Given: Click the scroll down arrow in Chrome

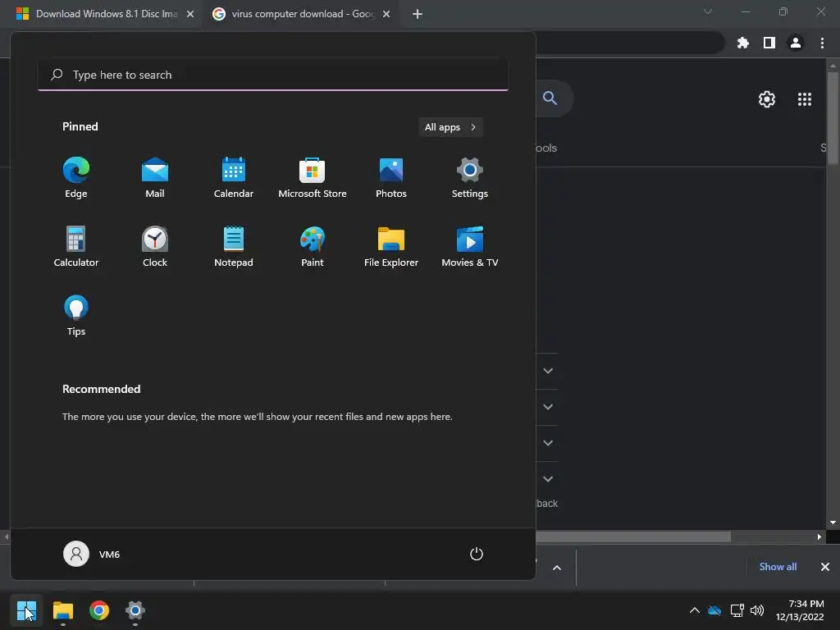Looking at the screenshot, I should [833, 523].
